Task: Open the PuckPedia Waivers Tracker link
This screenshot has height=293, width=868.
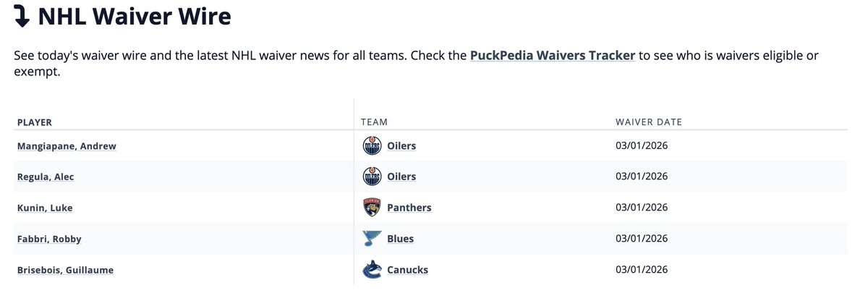Action: tap(552, 56)
